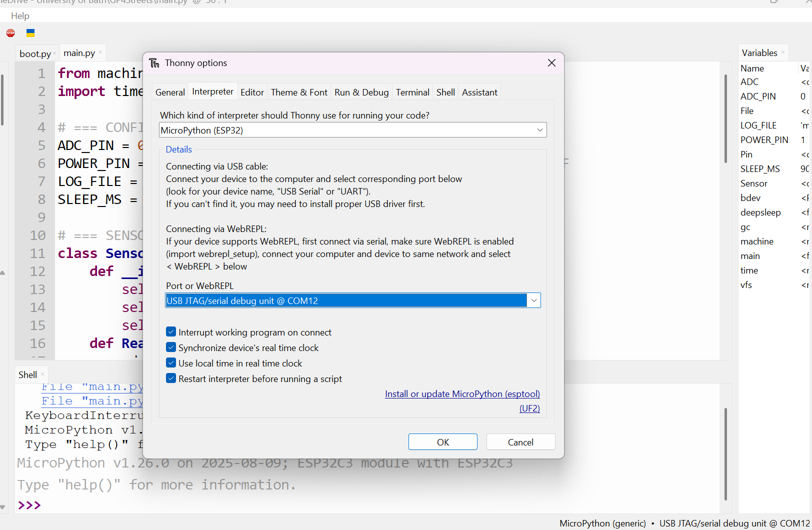Open the Editor options tab

coord(252,92)
